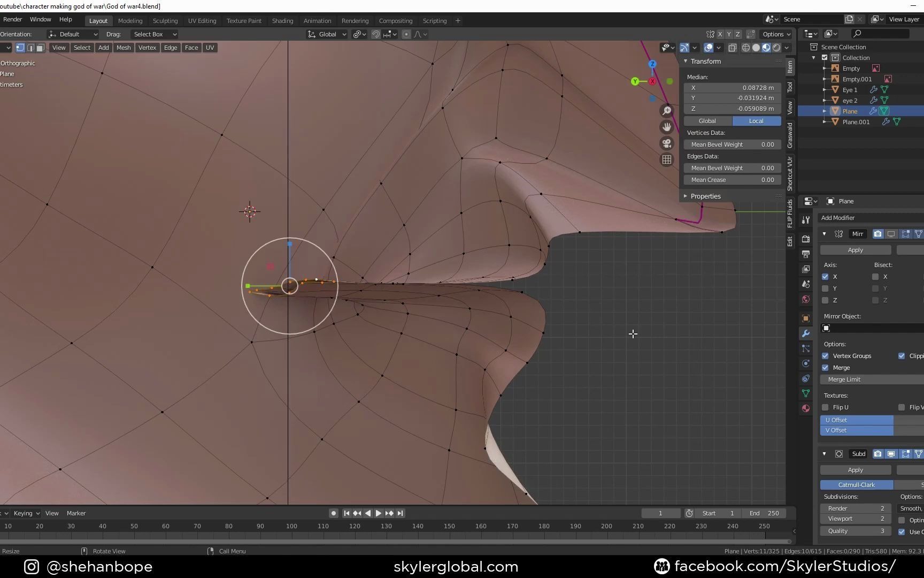Click the camera view icon in viewport gizmos
This screenshot has height=578, width=924.
coord(667,143)
